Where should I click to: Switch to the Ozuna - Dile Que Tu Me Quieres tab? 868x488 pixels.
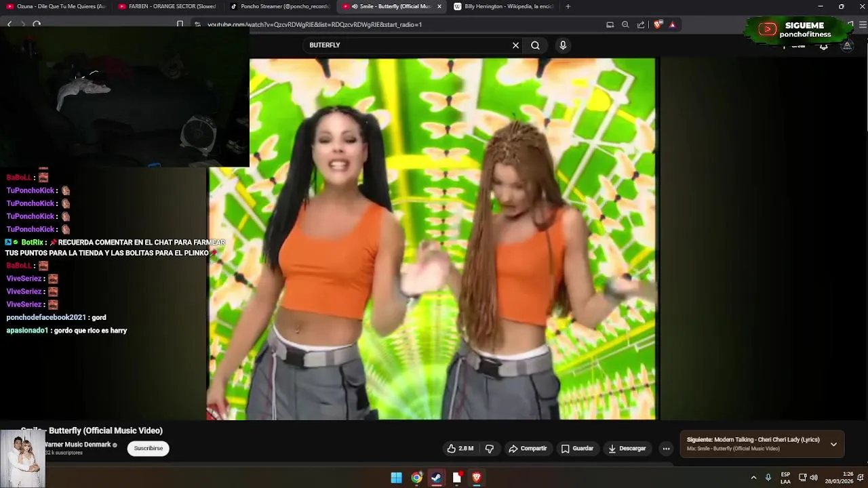tap(57, 6)
